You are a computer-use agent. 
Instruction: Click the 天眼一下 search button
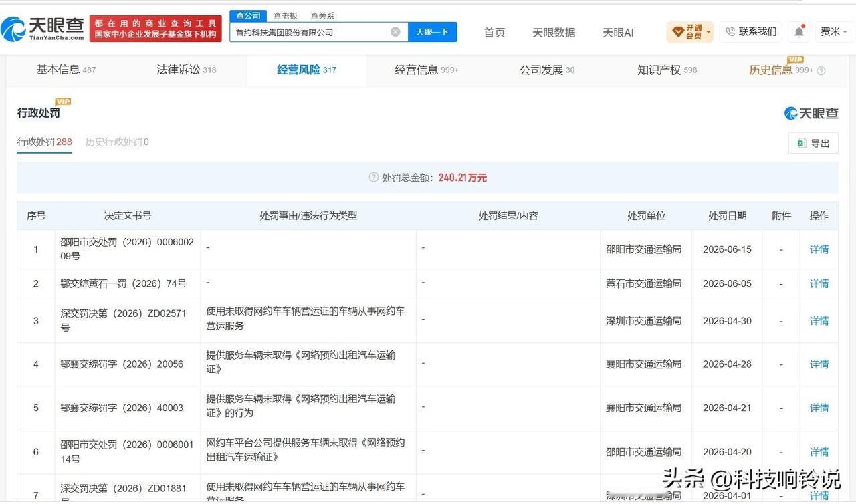point(432,32)
